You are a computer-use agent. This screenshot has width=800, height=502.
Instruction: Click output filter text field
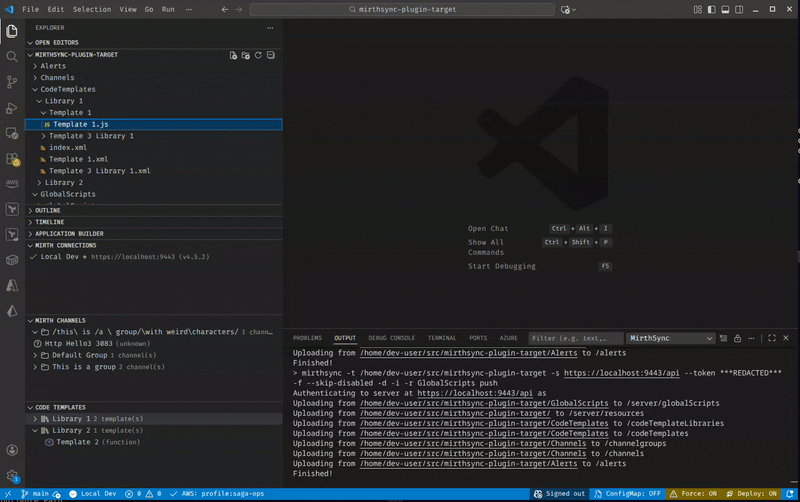click(576, 338)
